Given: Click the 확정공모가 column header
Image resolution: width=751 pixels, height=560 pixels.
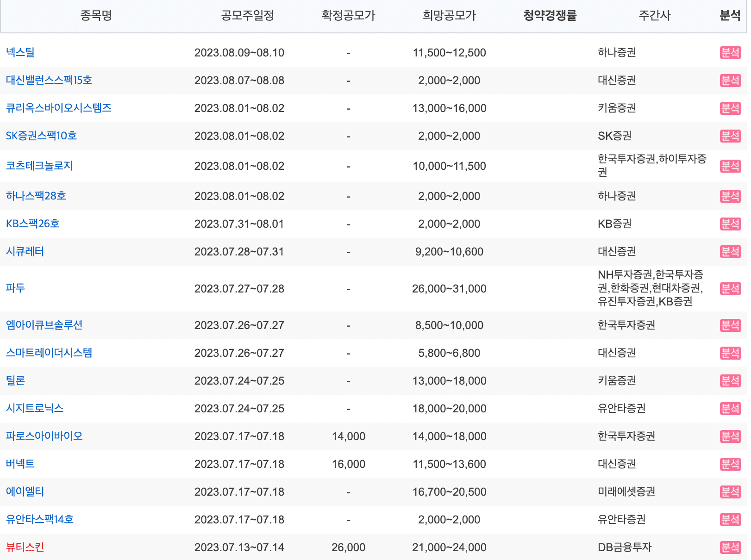Looking at the screenshot, I should coord(349,16).
